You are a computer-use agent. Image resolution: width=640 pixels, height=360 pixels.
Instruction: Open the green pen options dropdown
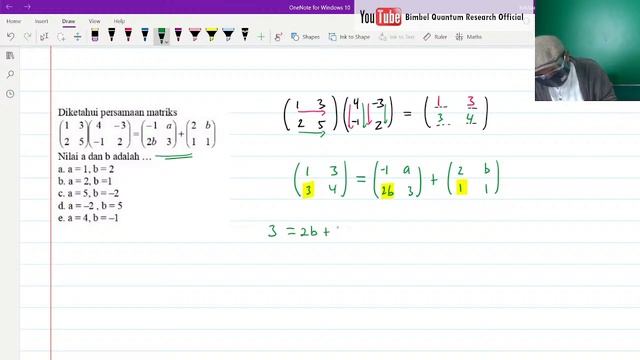coord(166,42)
